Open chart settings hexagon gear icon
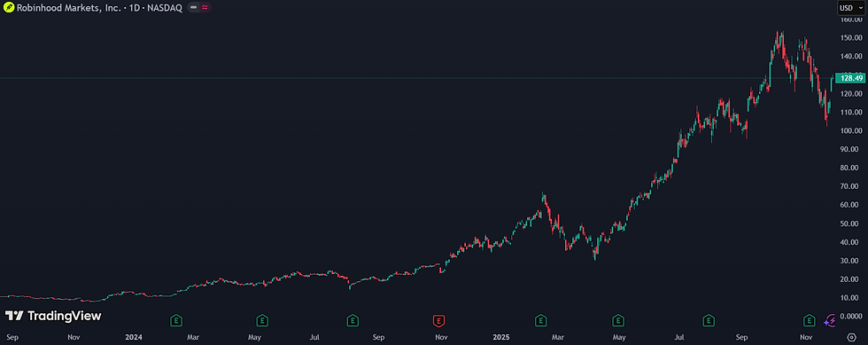Viewport: 868px width, 345px height. pyautogui.click(x=852, y=337)
